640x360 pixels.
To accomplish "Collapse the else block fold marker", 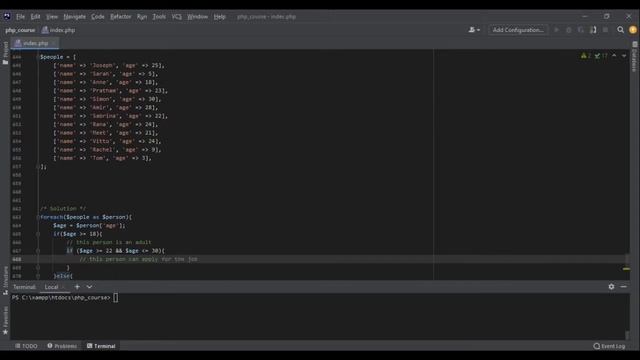I will coord(38,276).
